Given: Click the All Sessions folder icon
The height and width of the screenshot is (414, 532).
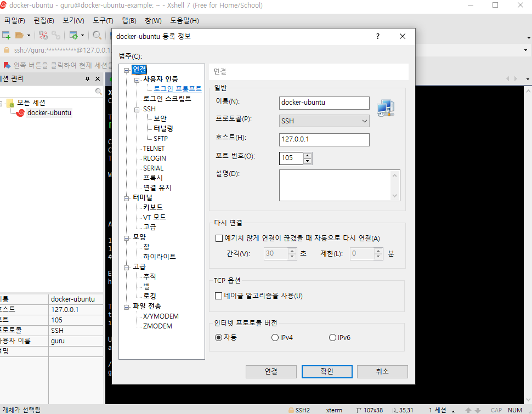Looking at the screenshot, I should pos(10,103).
